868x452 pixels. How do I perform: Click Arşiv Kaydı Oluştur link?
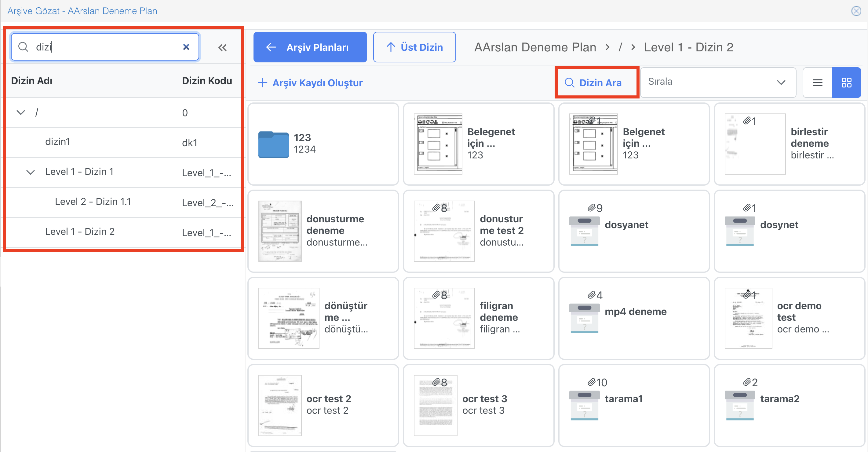pyautogui.click(x=310, y=83)
